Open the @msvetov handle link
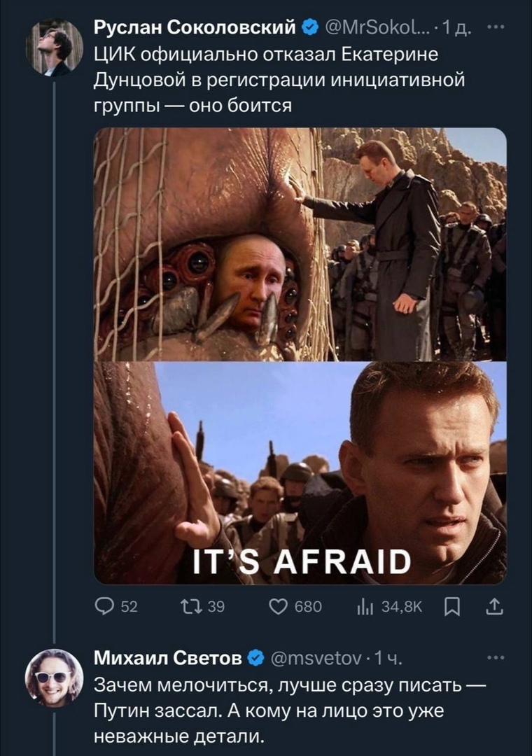Image resolution: width=532 pixels, height=756 pixels. pos(315,659)
